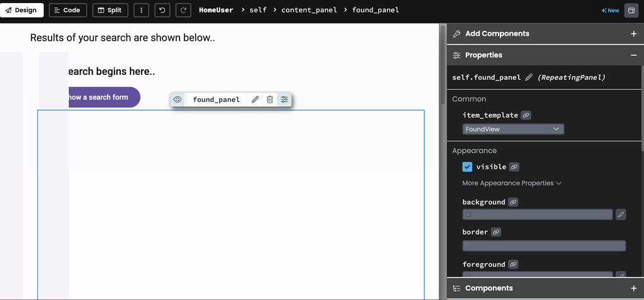Expand More Appearance Properties
The width and height of the screenshot is (644, 300).
(x=511, y=183)
